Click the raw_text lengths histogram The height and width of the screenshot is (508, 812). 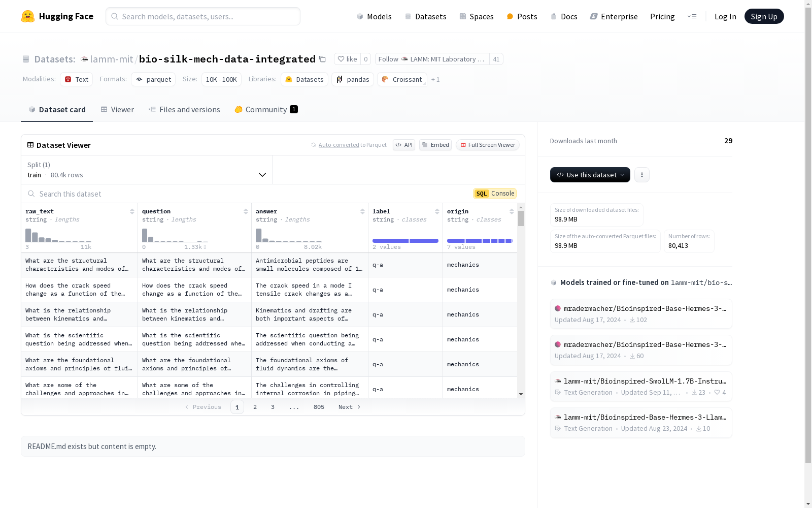pos(58,235)
